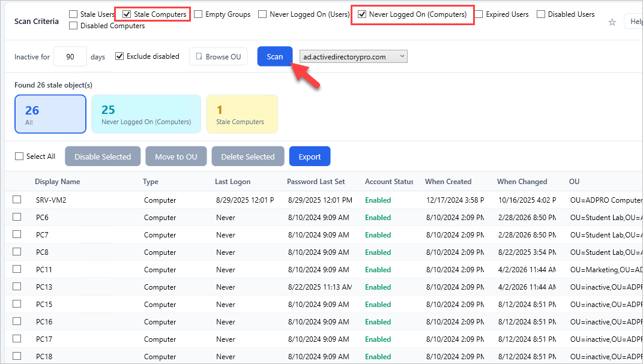Sort by When Changed column header

pyautogui.click(x=522, y=181)
